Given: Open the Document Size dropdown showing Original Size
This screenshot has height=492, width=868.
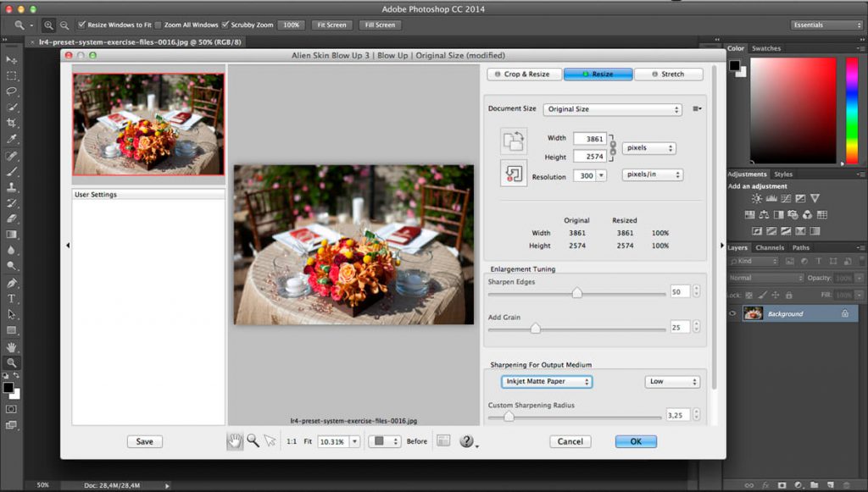Looking at the screenshot, I should [x=612, y=109].
